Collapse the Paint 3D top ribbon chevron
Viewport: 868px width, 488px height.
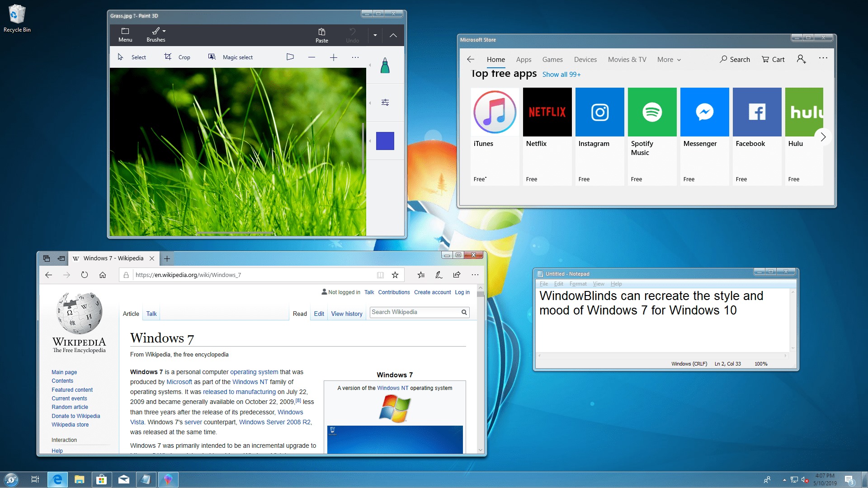(x=393, y=35)
